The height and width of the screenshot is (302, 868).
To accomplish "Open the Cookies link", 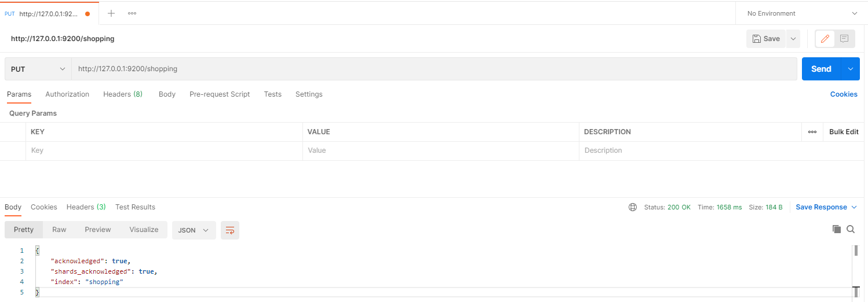I will [844, 94].
